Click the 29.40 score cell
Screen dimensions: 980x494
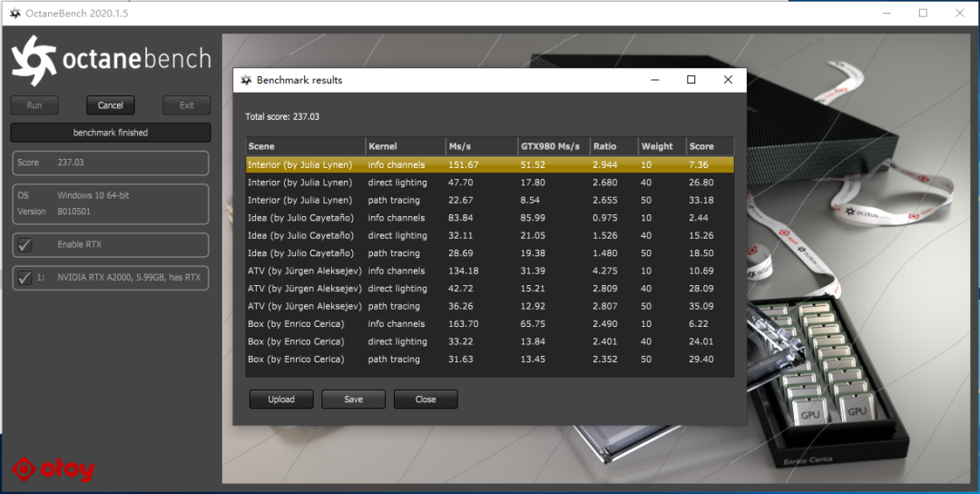click(701, 359)
